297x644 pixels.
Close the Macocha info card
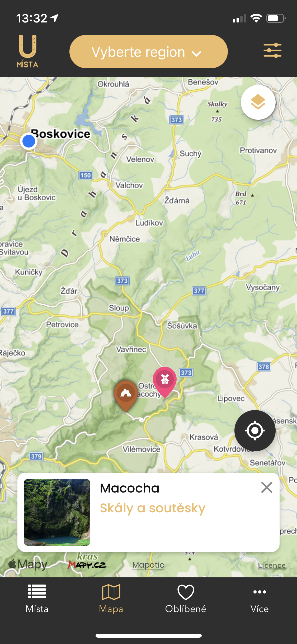click(267, 487)
